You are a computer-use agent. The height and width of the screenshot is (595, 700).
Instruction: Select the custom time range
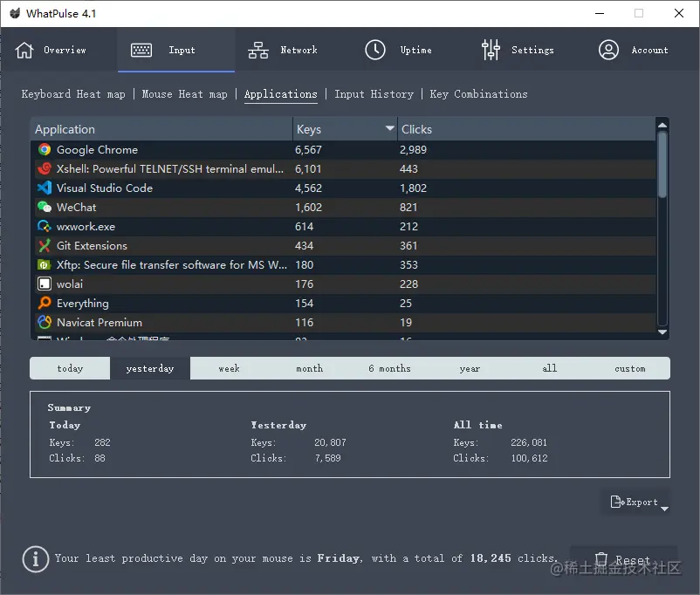tap(630, 368)
